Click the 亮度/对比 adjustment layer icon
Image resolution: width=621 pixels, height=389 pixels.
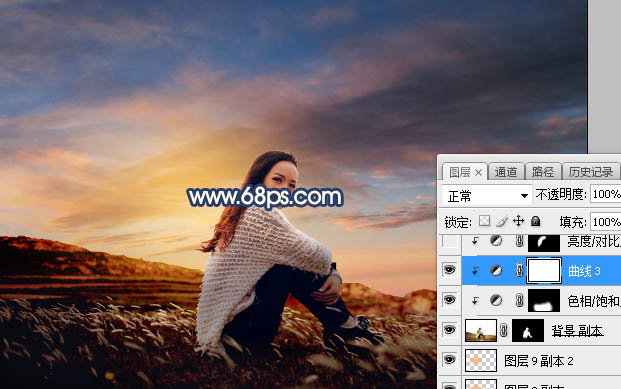(496, 240)
